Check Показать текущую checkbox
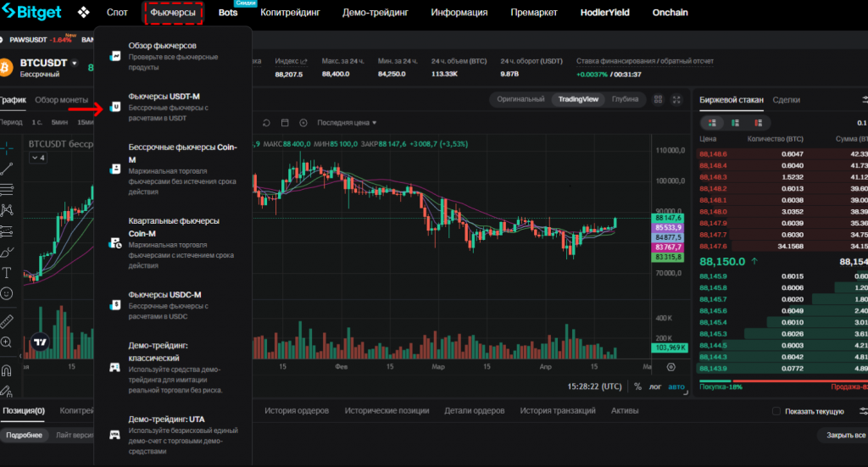 coord(776,411)
